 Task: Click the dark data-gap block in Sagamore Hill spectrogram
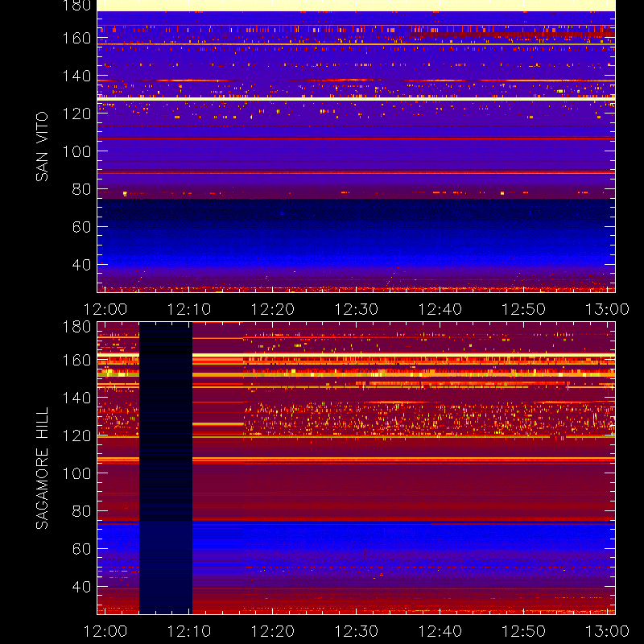(x=166, y=469)
